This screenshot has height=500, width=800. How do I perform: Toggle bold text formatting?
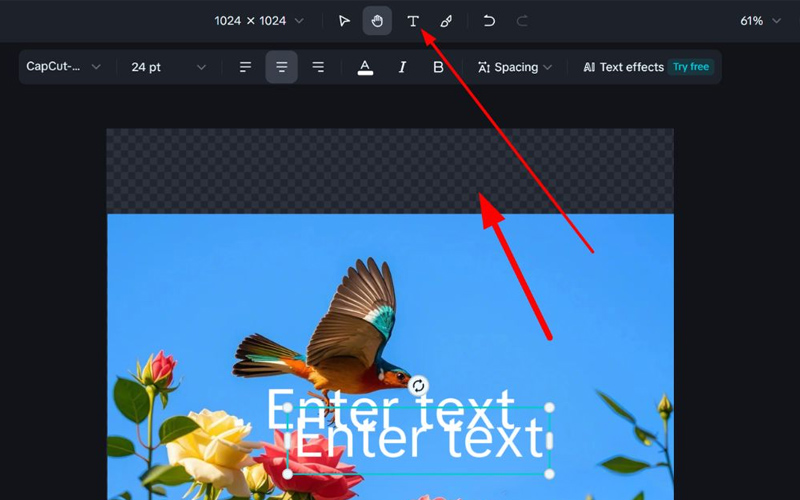[438, 67]
